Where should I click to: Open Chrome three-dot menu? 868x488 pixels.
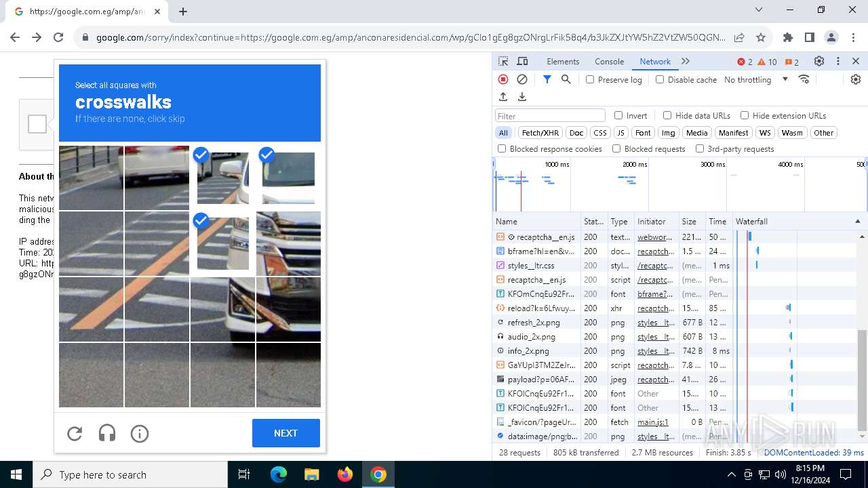(x=853, y=37)
